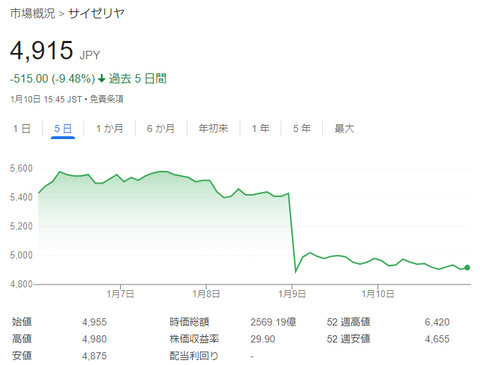The image size is (480, 365).
Task: Show the 最大 full-history chart
Action: tap(344, 129)
